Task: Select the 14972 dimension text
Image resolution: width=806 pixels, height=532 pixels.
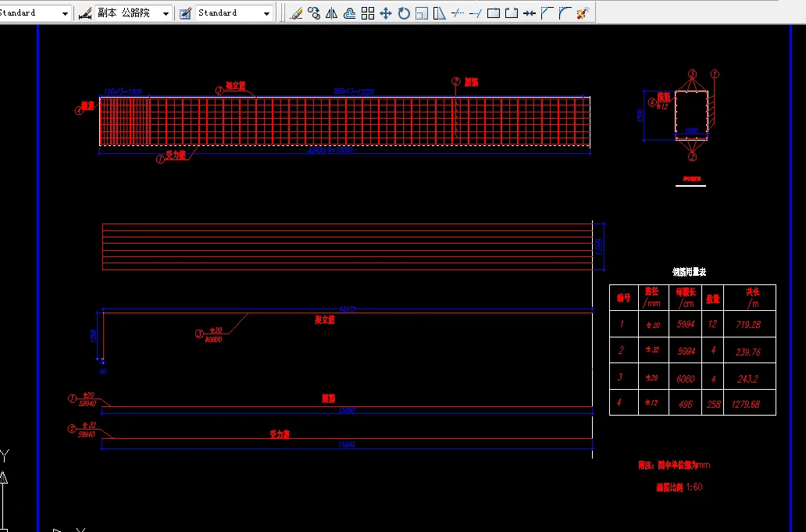Action: click(348, 309)
